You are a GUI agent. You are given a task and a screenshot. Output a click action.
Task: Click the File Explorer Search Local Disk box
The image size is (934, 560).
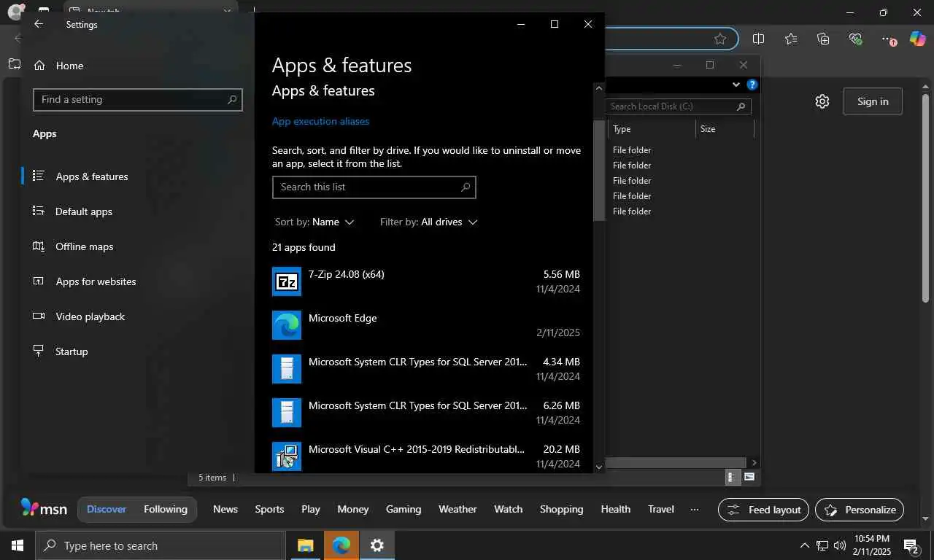678,106
